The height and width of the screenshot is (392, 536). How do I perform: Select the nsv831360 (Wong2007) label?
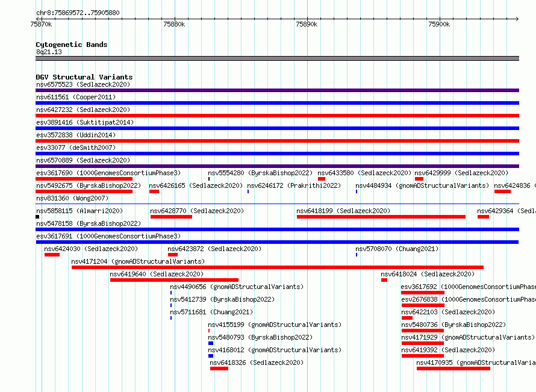72,198
